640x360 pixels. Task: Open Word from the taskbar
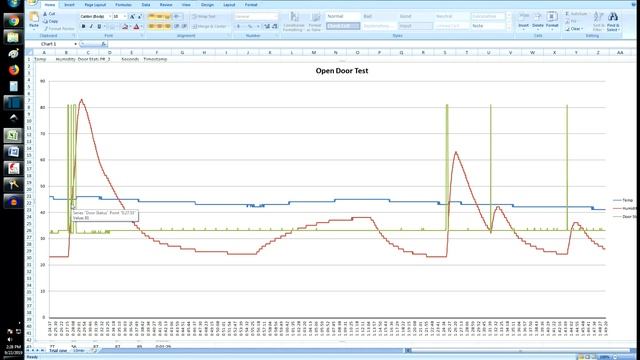pos(13,152)
